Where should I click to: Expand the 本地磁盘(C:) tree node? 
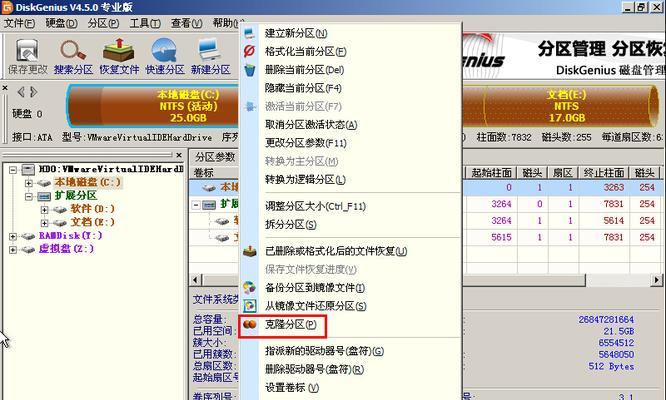(x=28, y=183)
